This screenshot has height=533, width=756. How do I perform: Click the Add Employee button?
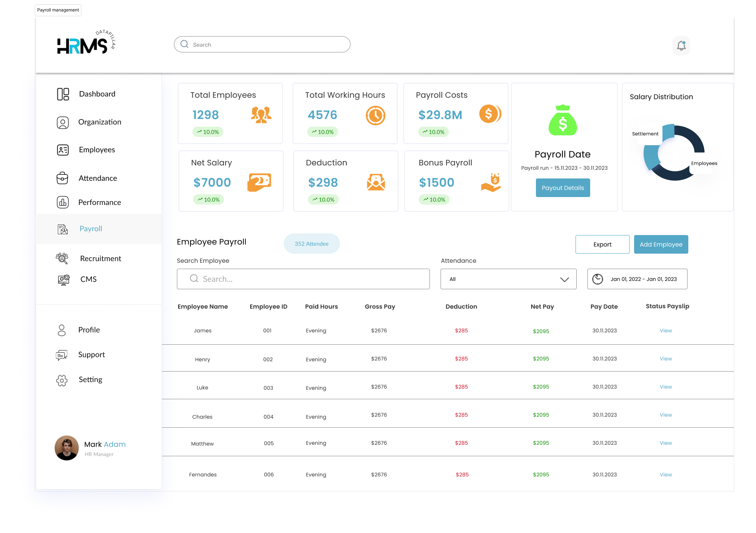(661, 245)
